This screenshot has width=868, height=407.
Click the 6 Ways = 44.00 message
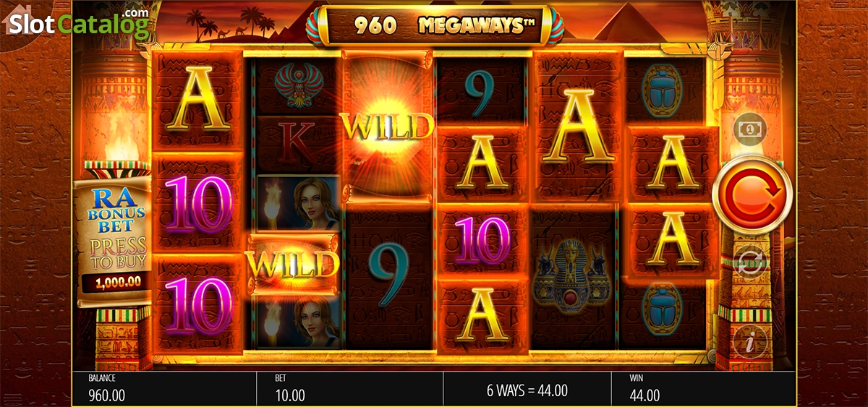pyautogui.click(x=527, y=391)
